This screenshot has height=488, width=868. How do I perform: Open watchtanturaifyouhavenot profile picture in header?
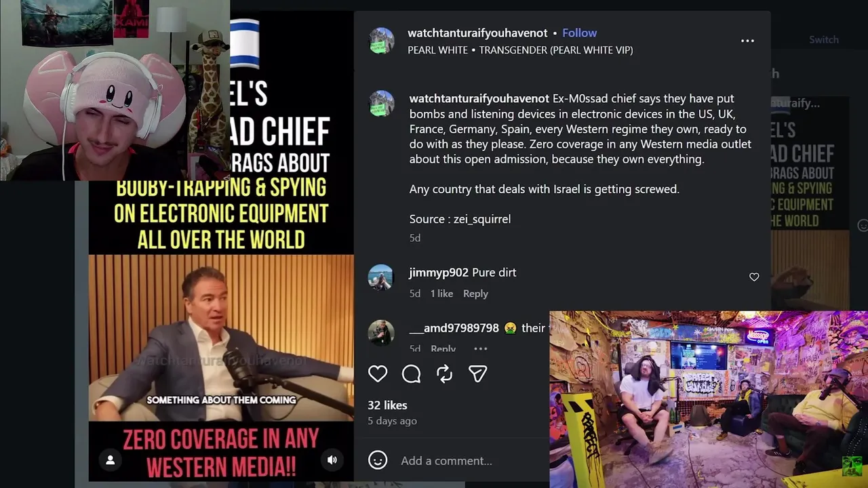click(x=381, y=41)
